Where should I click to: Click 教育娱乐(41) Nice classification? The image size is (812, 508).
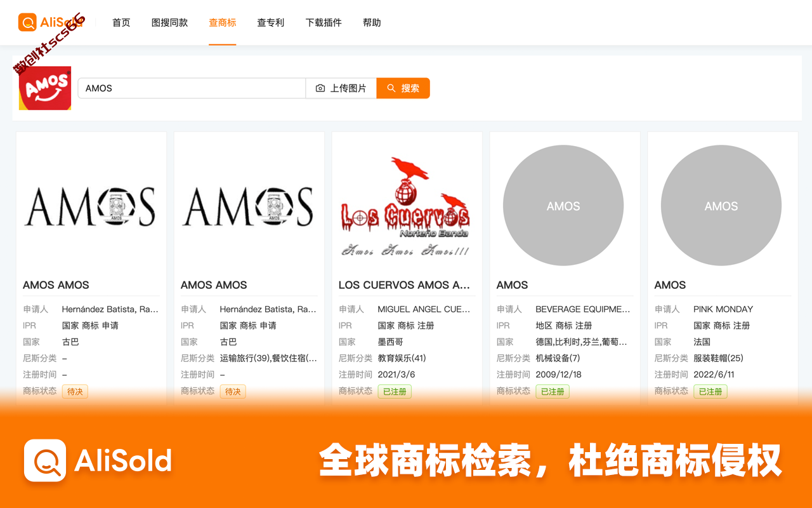coord(402,358)
